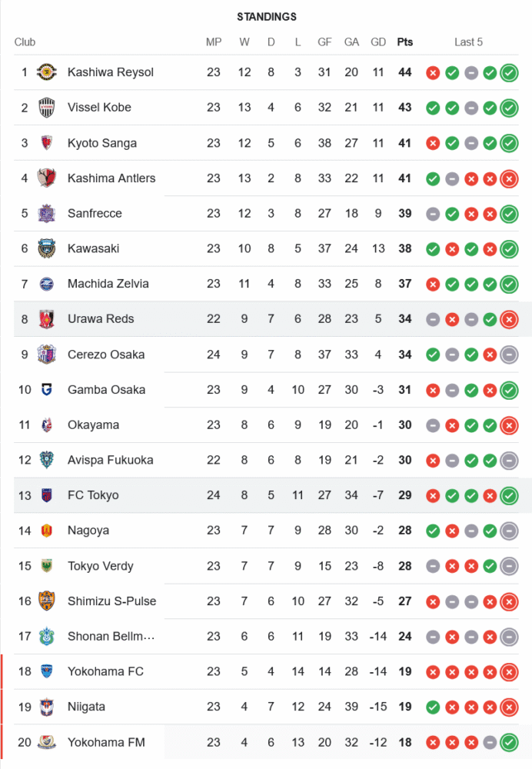Open the Avispa Fukuoka team link
Image resolution: width=532 pixels, height=769 pixels.
110,460
